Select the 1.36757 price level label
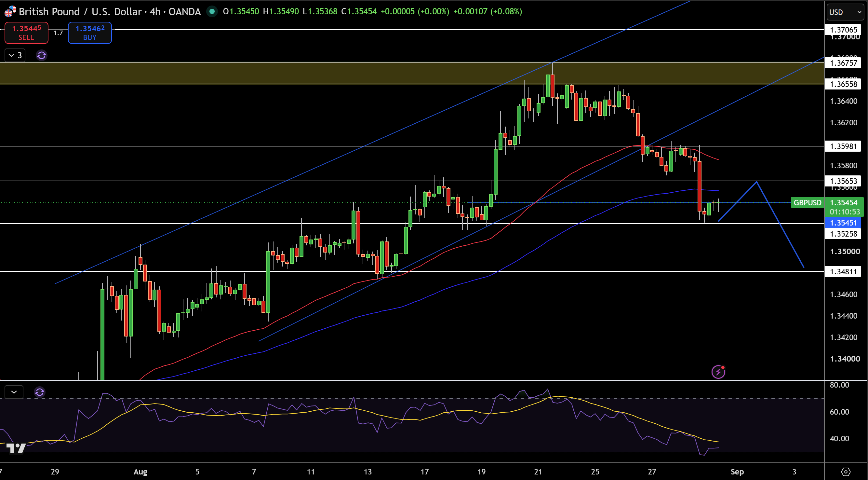This screenshot has width=868, height=480. point(843,63)
